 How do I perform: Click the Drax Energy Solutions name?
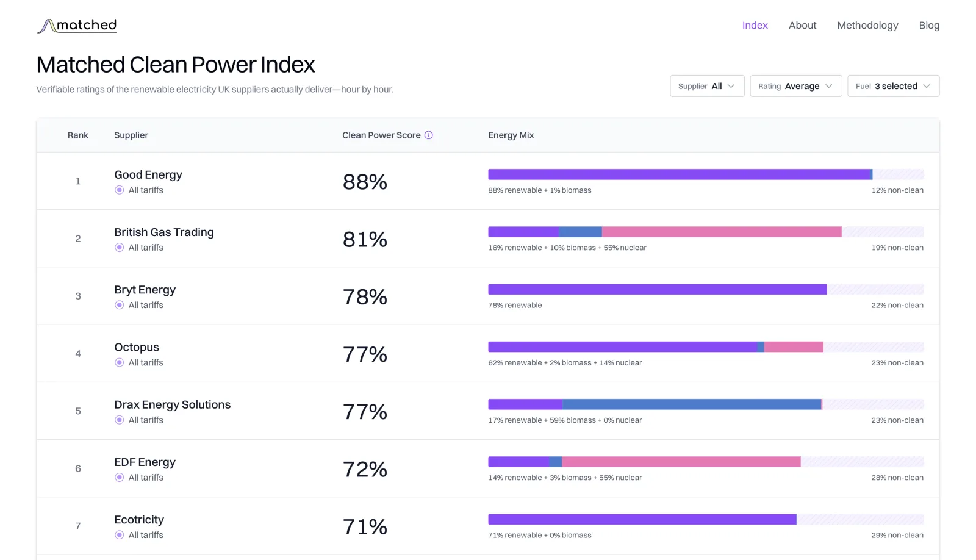[173, 404]
